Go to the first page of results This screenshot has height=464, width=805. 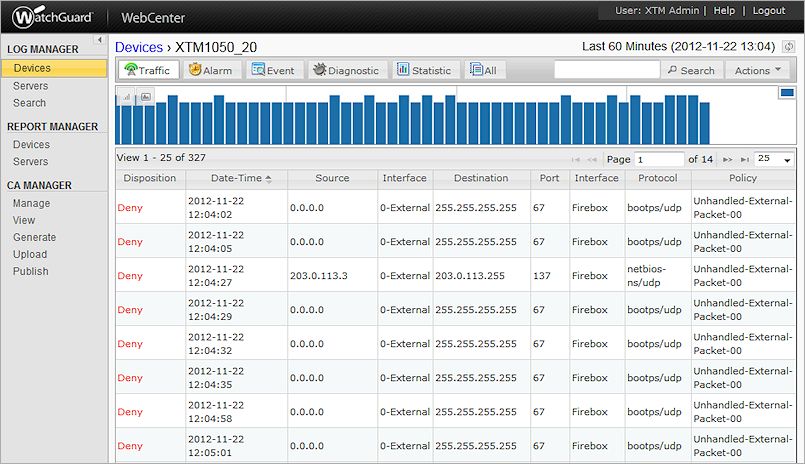coord(575,159)
